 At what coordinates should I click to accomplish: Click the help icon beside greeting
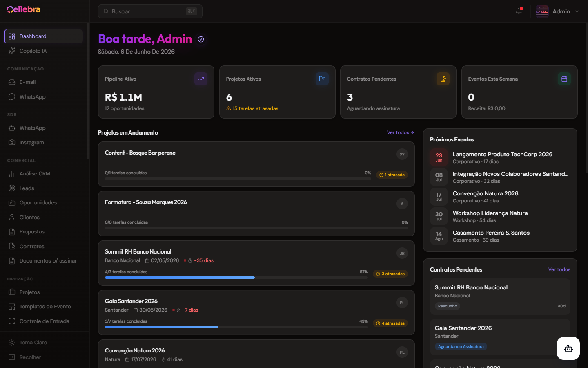[x=201, y=39]
